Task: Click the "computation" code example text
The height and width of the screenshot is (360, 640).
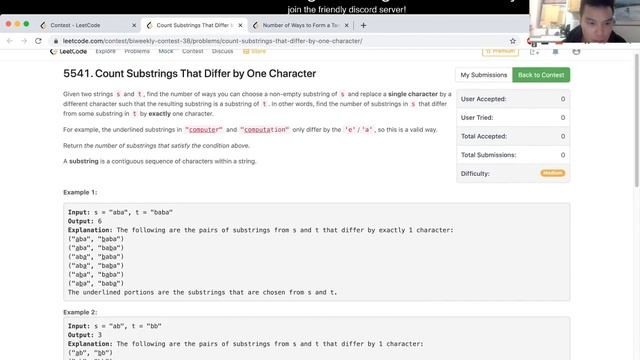Action: [264, 129]
